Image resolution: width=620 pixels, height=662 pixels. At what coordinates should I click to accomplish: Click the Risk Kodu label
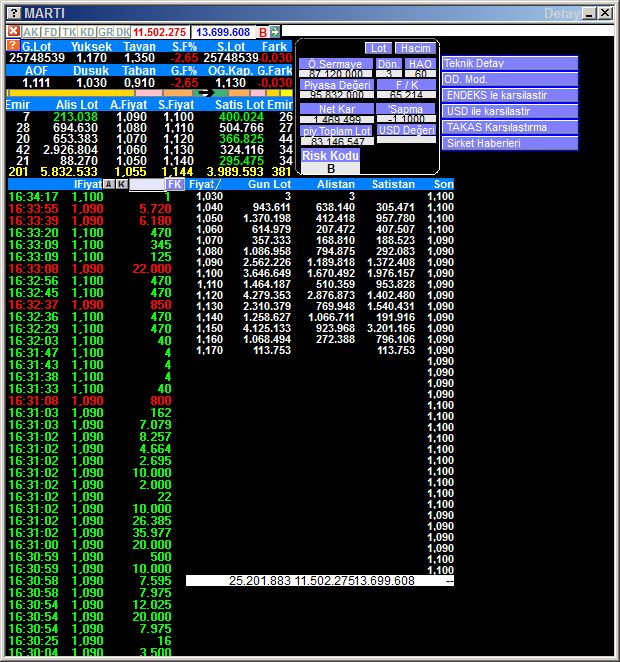[330, 156]
